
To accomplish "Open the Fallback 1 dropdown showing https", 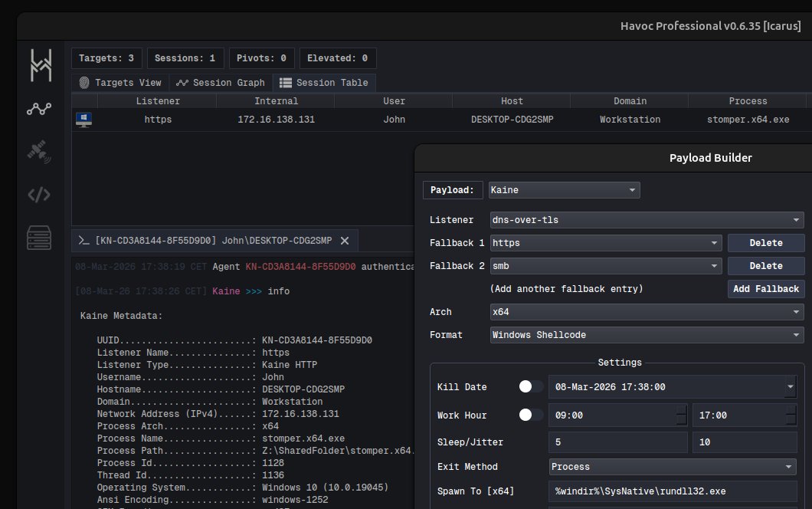I will [x=606, y=242].
